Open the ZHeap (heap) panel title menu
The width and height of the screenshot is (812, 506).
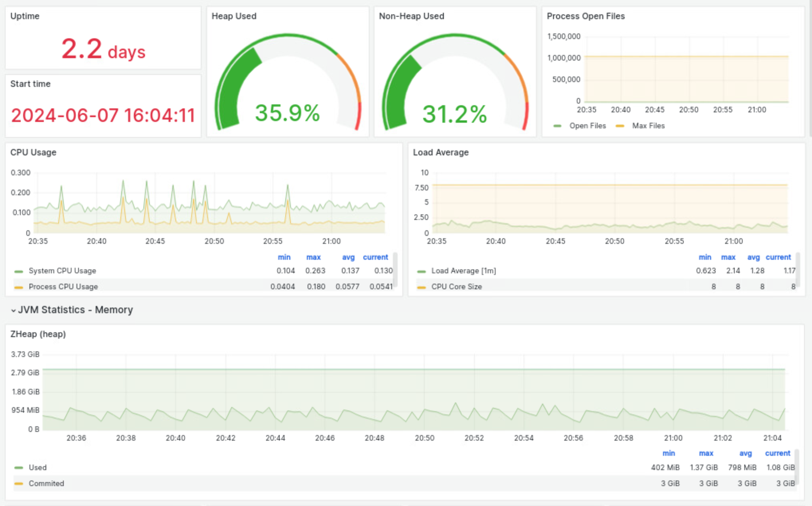tap(38, 334)
